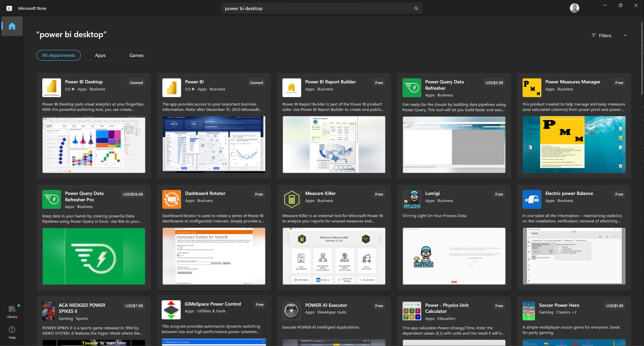644x346 pixels.
Task: Click Free button for Dashboard Rotator
Action: (x=259, y=194)
